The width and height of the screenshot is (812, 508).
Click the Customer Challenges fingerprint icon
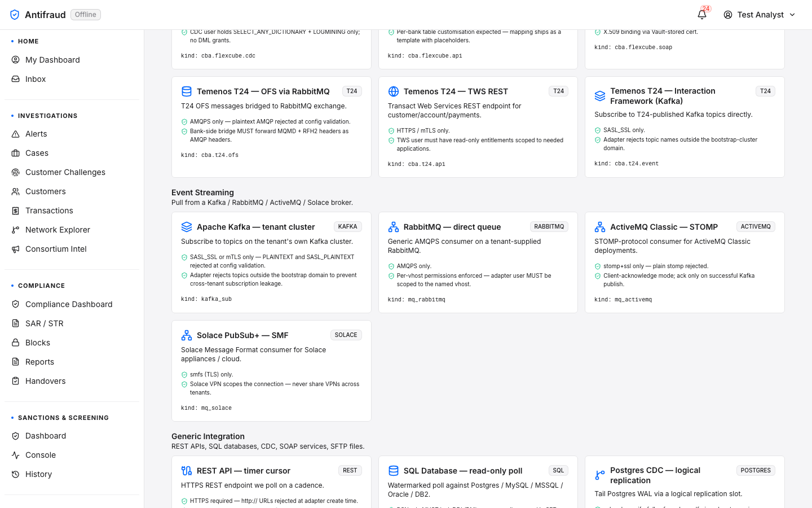(16, 172)
